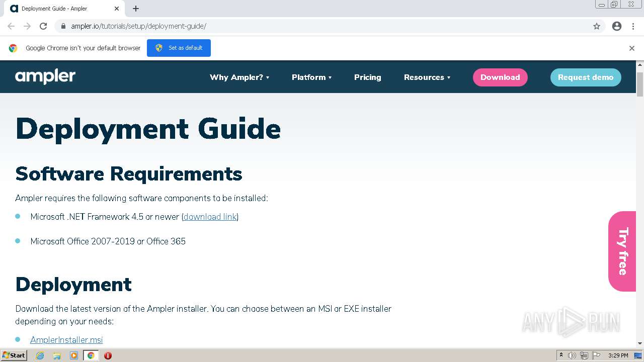The image size is (644, 362).
Task: Click the padlock site info icon
Action: click(63, 26)
